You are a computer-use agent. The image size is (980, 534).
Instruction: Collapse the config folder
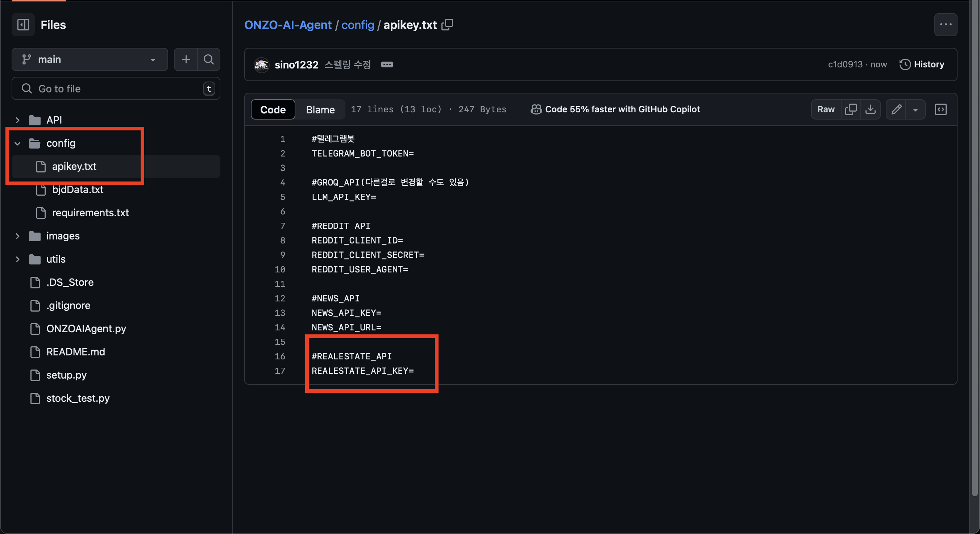[17, 143]
